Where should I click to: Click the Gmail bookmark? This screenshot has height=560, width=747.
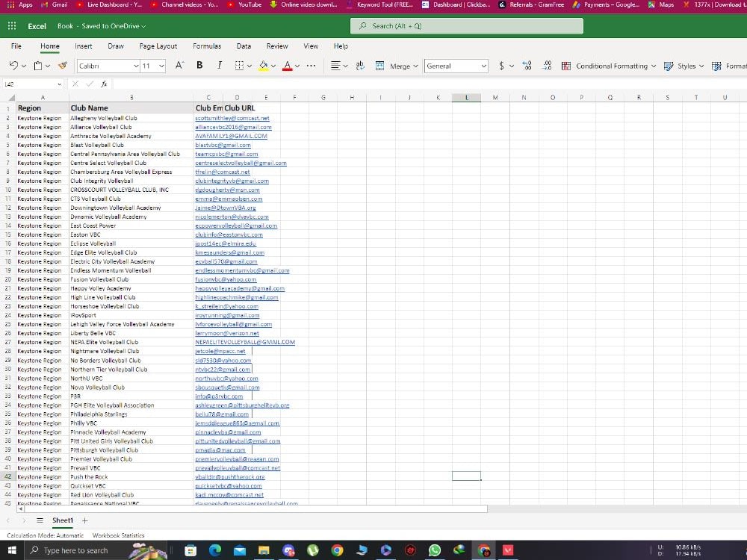click(x=55, y=4)
